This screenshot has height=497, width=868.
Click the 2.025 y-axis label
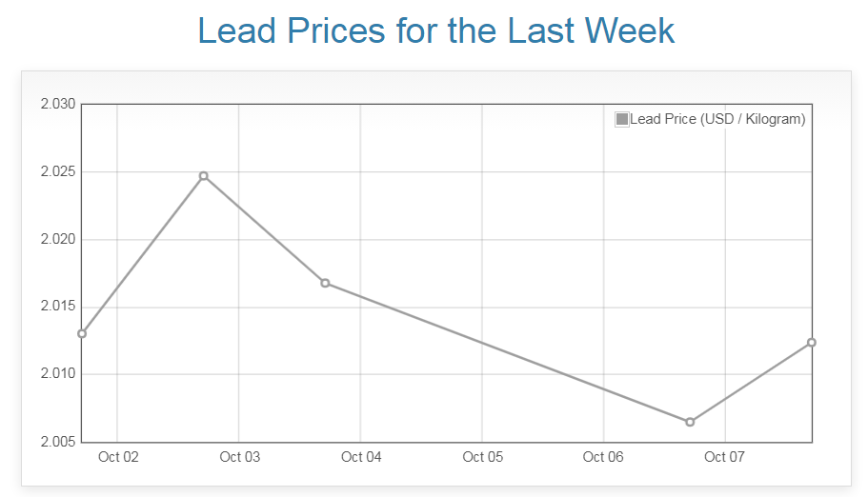click(x=57, y=171)
